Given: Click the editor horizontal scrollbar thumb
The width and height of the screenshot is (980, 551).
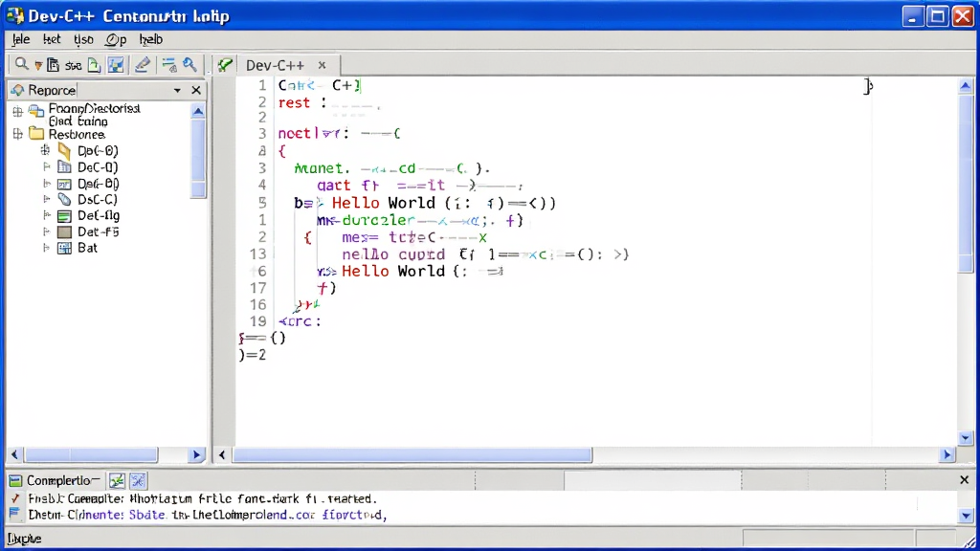Looking at the screenshot, I should [x=412, y=454].
